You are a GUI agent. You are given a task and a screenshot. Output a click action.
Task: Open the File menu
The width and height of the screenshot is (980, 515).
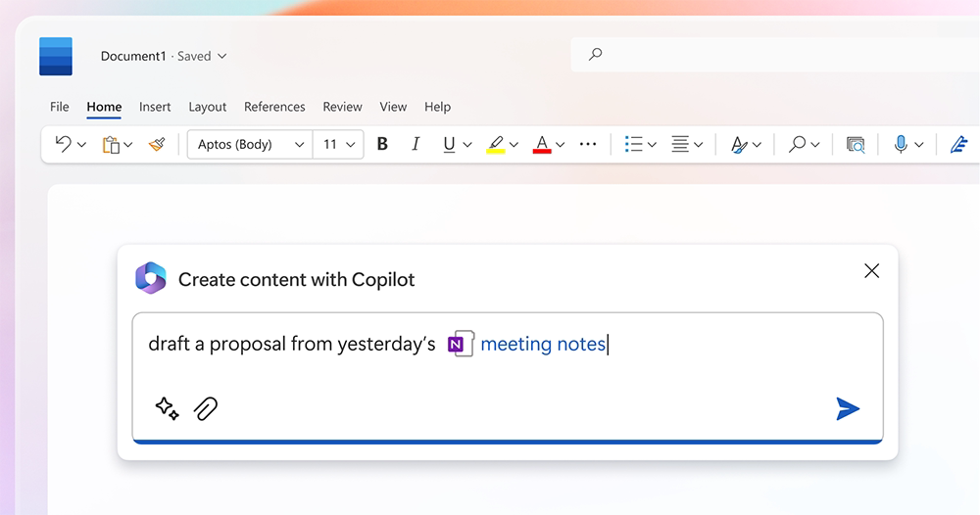point(60,107)
